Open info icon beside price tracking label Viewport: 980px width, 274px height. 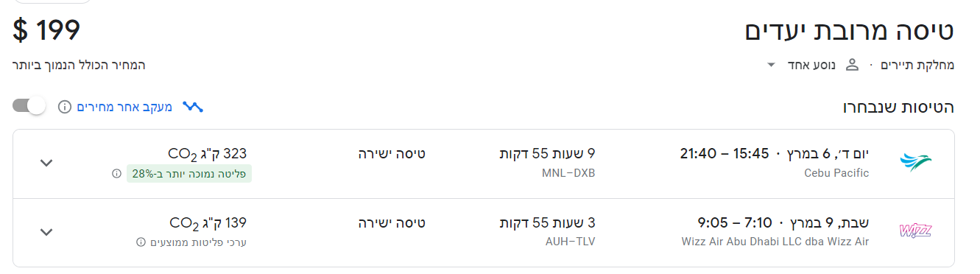pos(65,107)
